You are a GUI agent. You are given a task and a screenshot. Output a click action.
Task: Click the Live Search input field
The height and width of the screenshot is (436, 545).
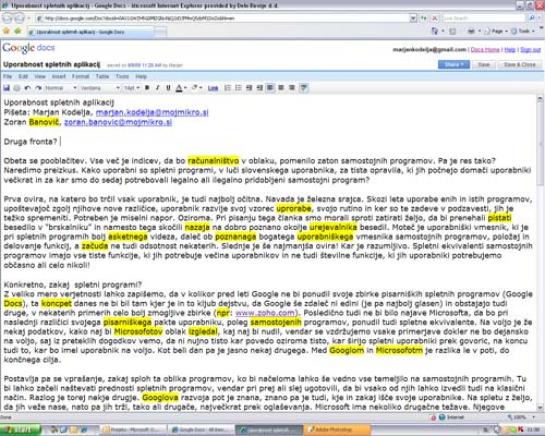(483, 18)
